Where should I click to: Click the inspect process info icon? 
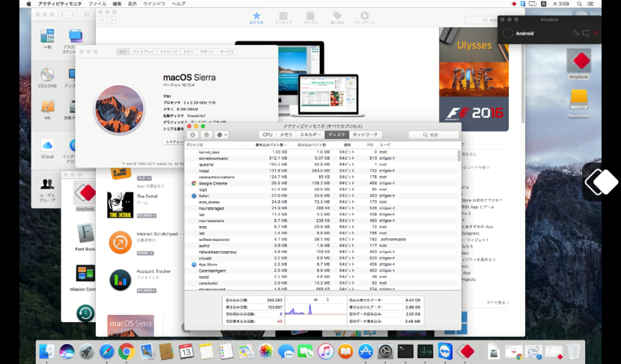pos(206,135)
